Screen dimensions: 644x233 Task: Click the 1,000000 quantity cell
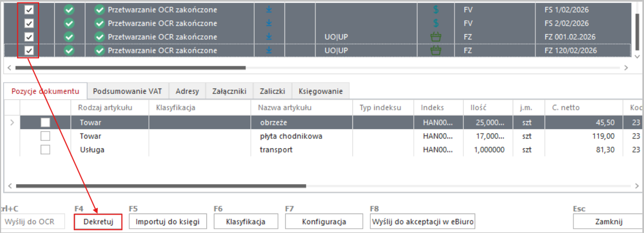(x=488, y=149)
